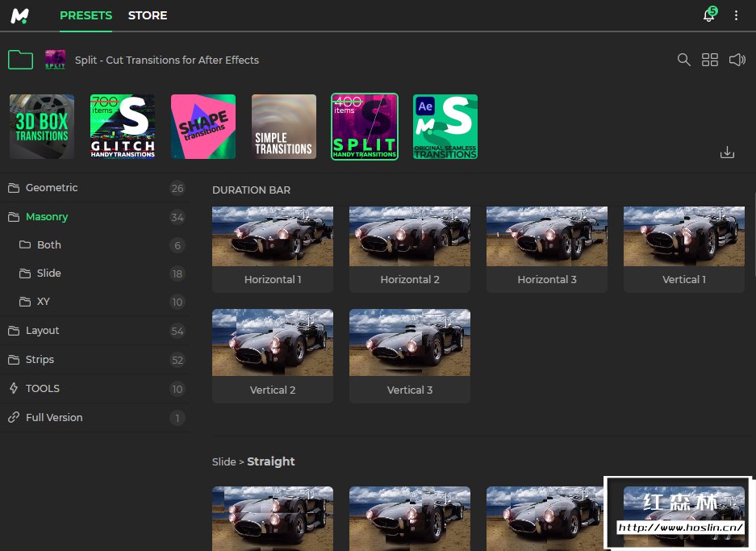
Task: Click the Slide > Straight section heading
Action: [253, 461]
